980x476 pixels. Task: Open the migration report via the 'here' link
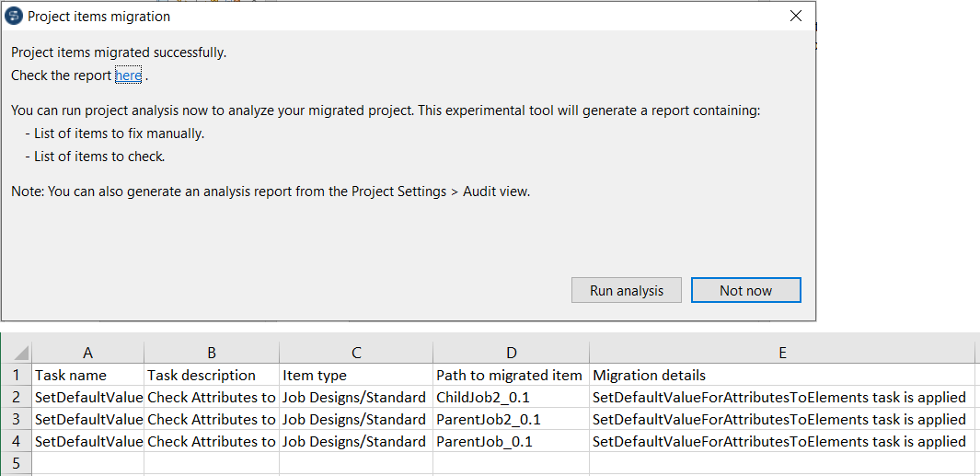click(x=128, y=75)
